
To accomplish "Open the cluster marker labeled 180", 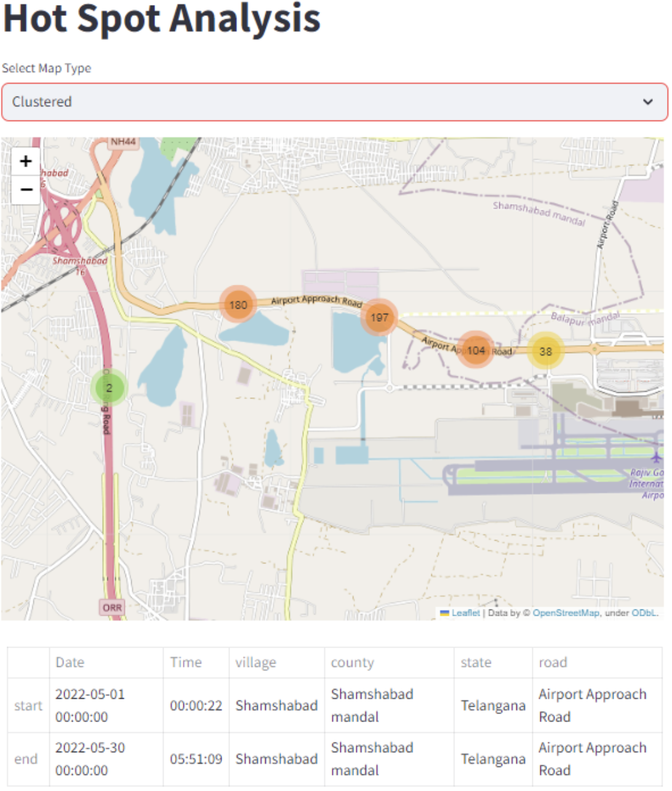I will [238, 304].
